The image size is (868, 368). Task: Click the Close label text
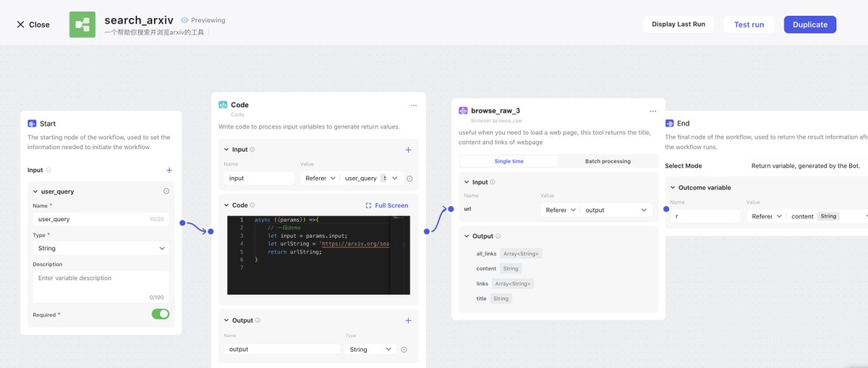pyautogui.click(x=39, y=25)
